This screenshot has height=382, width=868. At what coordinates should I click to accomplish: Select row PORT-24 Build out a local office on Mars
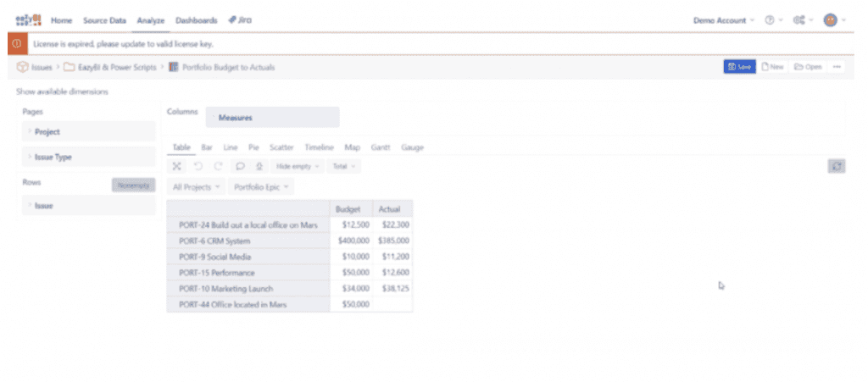248,225
